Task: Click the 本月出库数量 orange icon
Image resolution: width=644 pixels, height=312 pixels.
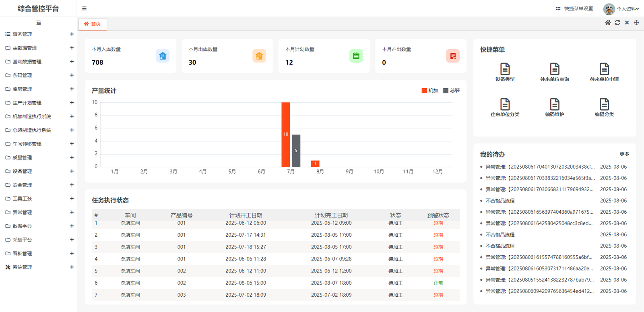Action: 259,56
